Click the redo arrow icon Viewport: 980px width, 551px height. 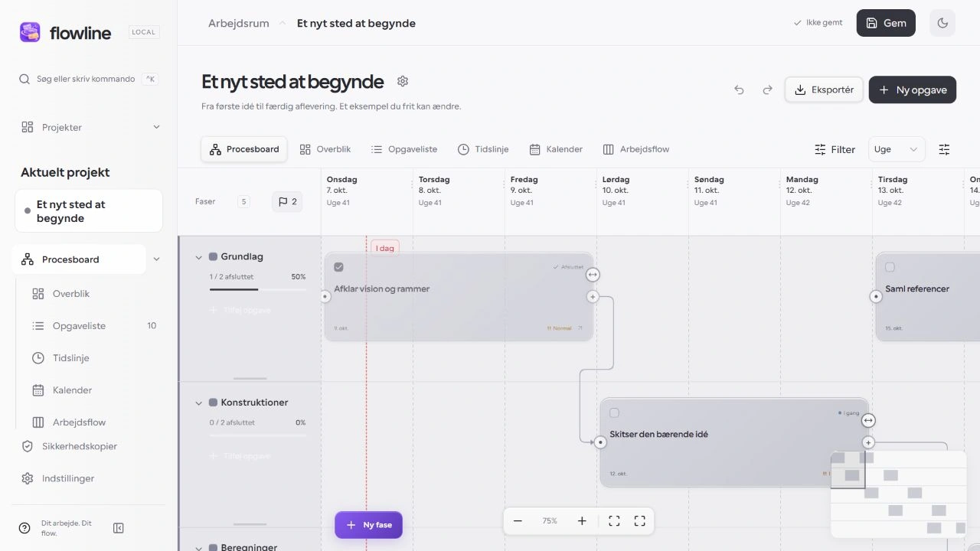point(767,90)
